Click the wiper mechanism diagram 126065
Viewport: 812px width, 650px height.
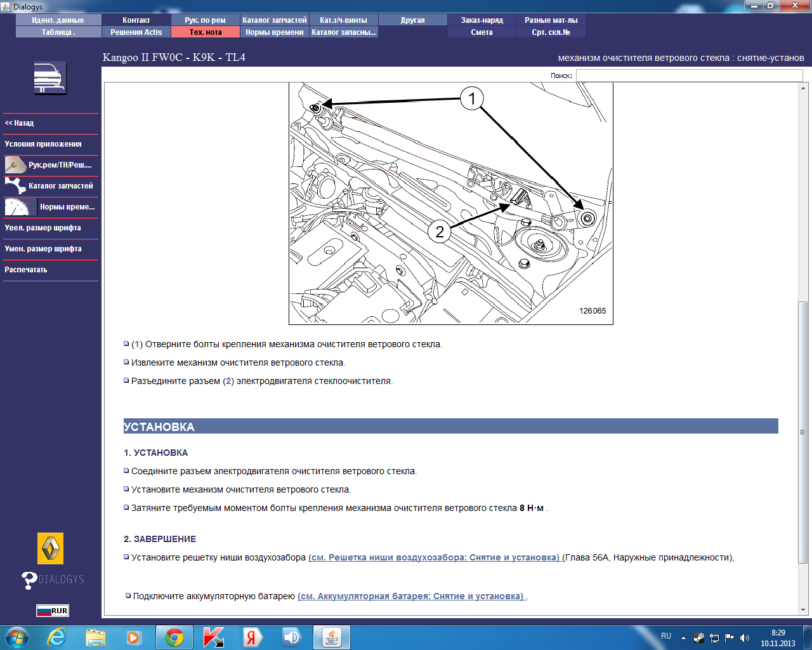point(451,203)
